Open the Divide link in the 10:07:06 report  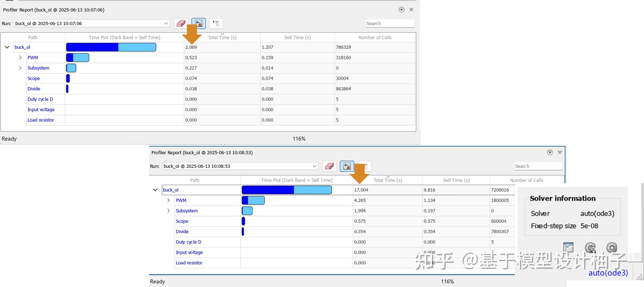coord(34,89)
